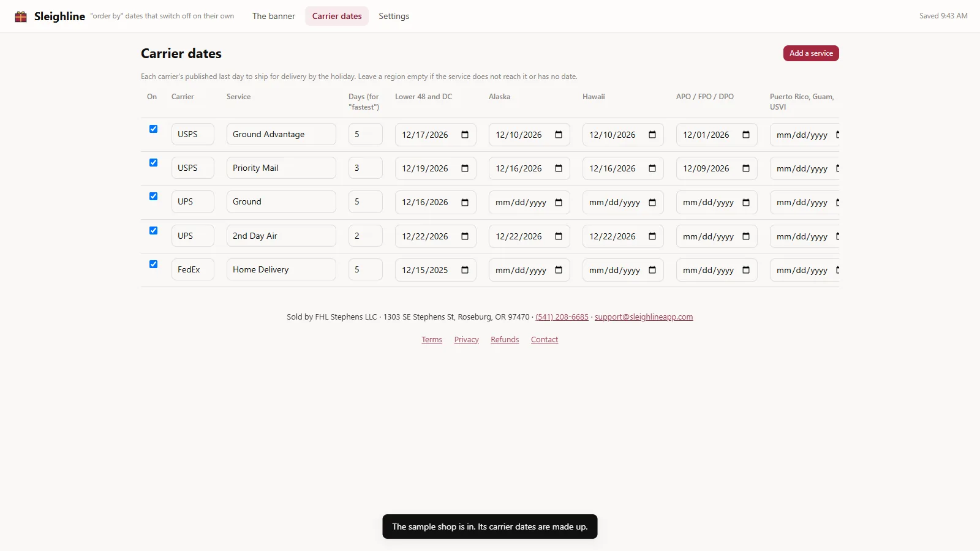The height and width of the screenshot is (551, 980).
Task: Toggle the UPS 2nd Day Air checkbox
Action: pyautogui.click(x=153, y=230)
